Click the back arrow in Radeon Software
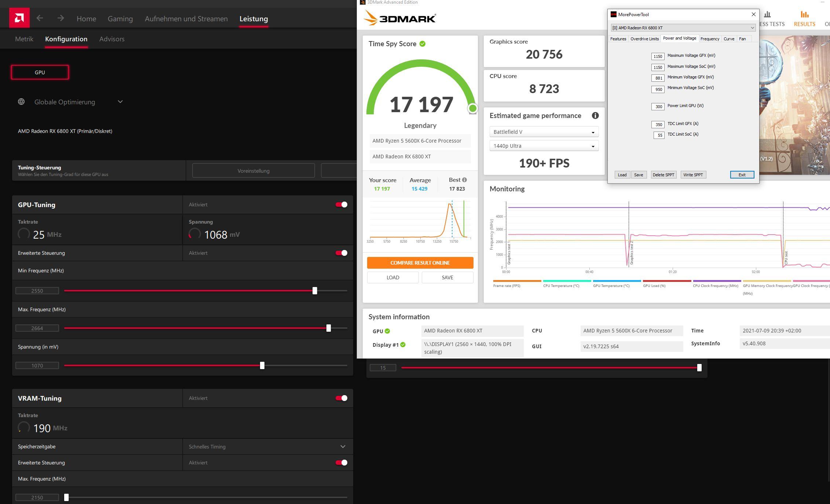The width and height of the screenshot is (830, 504). (x=40, y=18)
